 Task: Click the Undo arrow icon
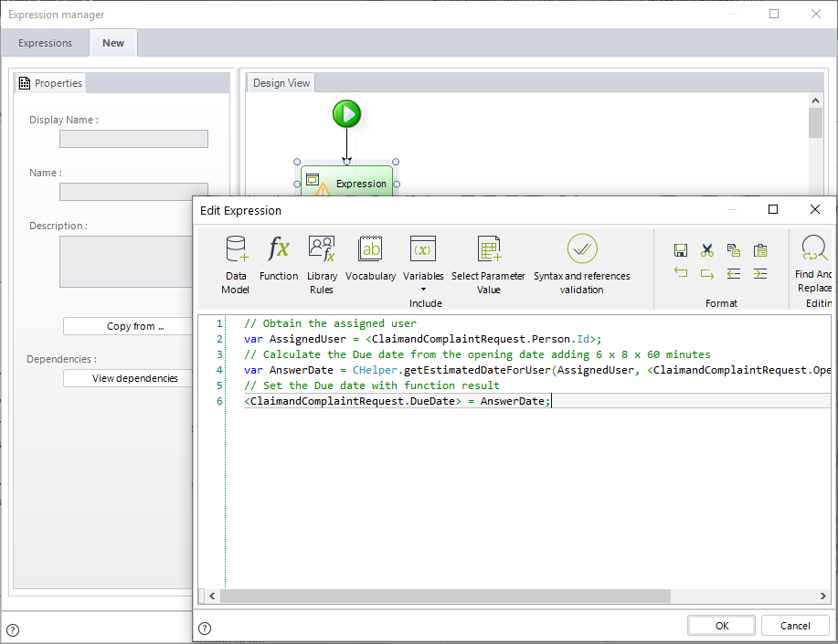[680, 273]
